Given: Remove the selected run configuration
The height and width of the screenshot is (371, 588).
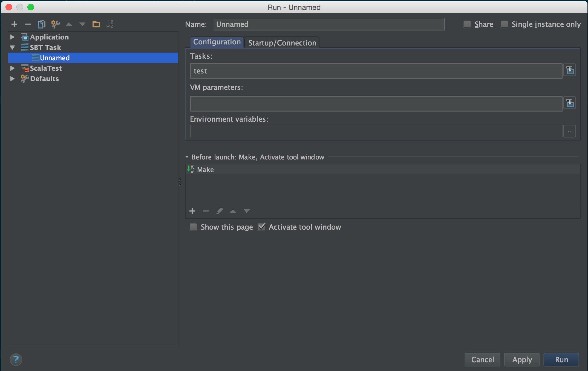Looking at the screenshot, I should [28, 24].
